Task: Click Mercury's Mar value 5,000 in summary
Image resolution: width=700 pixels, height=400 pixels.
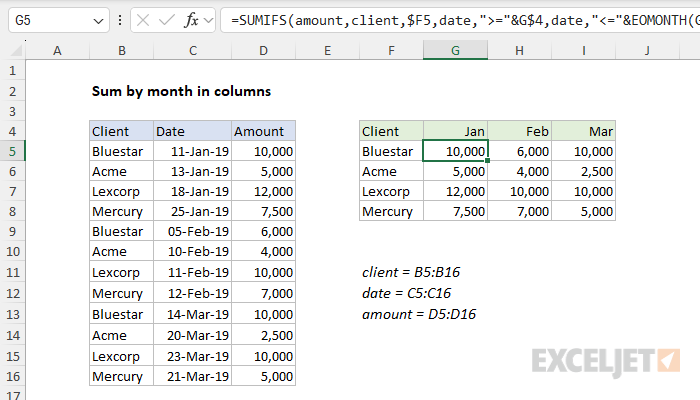Action: (x=583, y=211)
